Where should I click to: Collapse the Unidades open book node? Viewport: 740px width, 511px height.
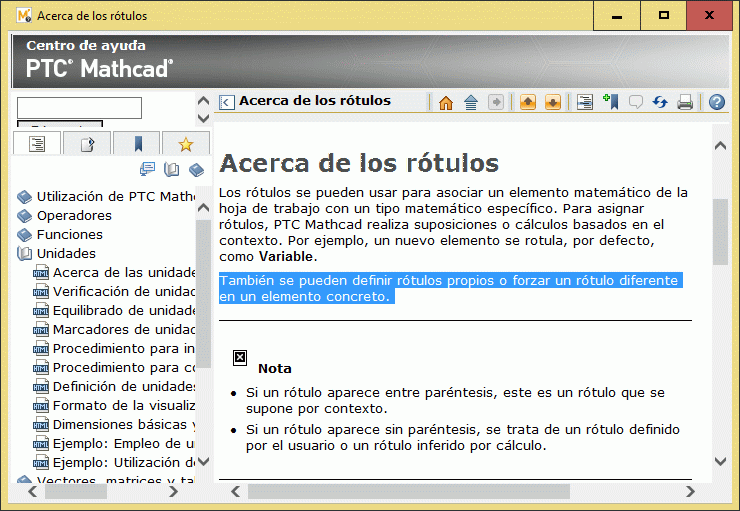24,254
